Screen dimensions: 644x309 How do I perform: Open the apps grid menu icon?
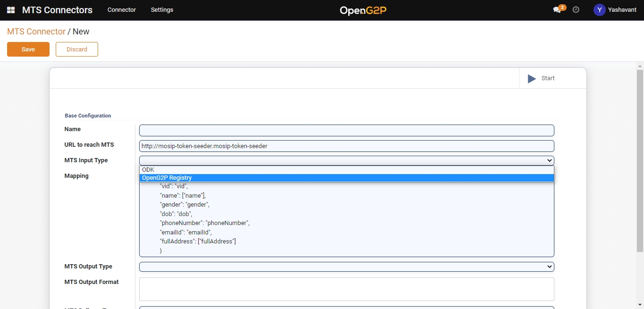pyautogui.click(x=11, y=10)
